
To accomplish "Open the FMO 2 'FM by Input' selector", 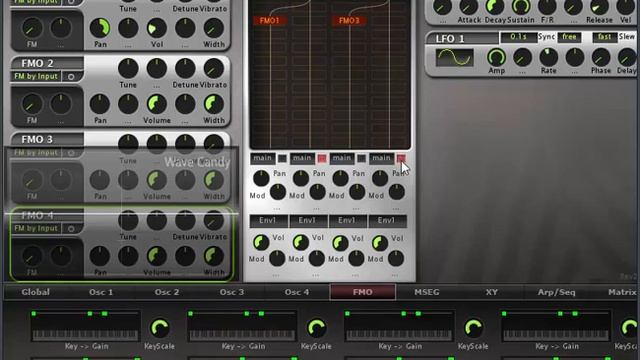I will coord(36,76).
